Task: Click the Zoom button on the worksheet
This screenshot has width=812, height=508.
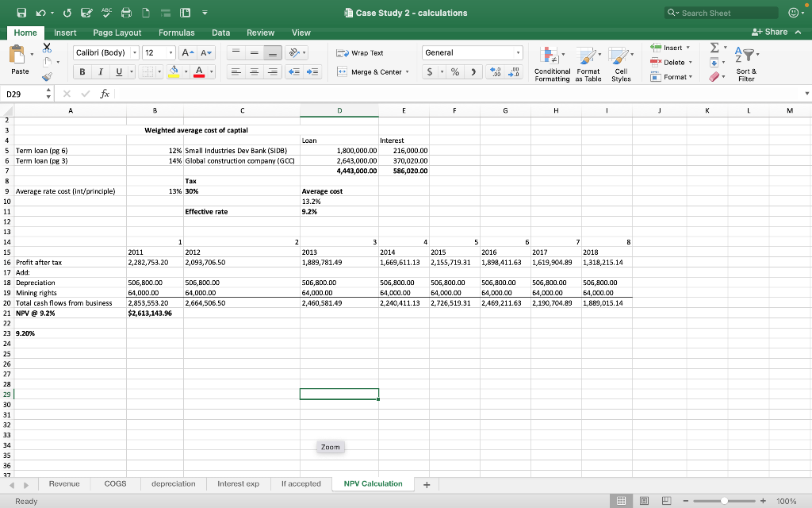Action: 330,447
